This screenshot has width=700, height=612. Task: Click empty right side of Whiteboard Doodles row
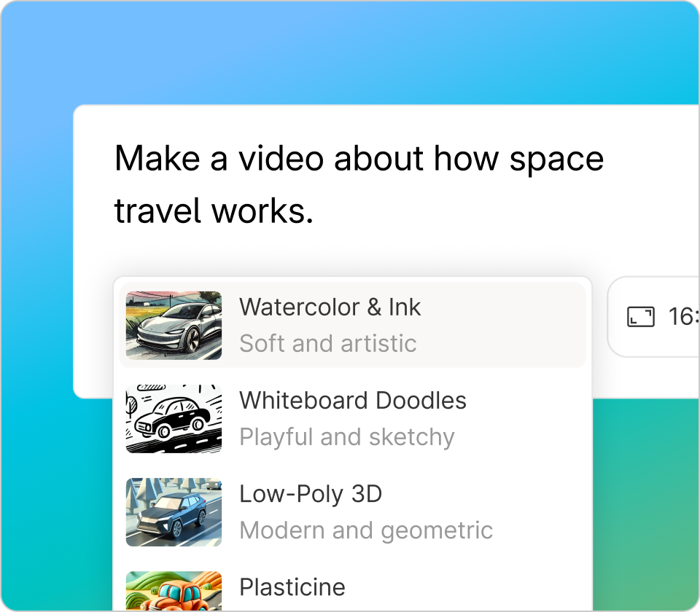point(525,418)
